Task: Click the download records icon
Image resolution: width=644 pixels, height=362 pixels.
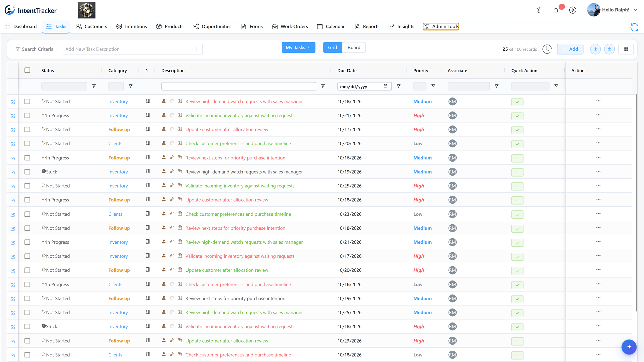Action: coord(595,49)
